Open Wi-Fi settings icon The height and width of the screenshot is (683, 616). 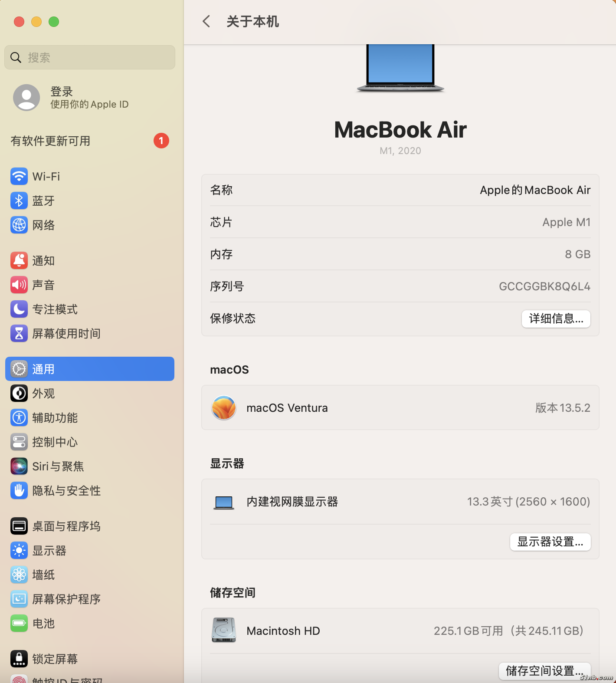click(x=19, y=176)
